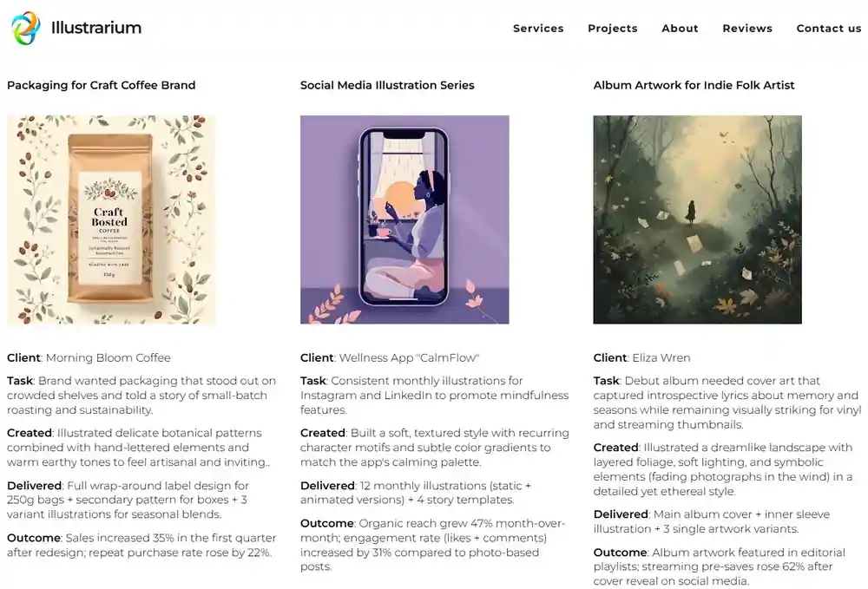Click the Task description for Morning Bloom Coffee
This screenshot has height=589, width=868.
coord(141,395)
